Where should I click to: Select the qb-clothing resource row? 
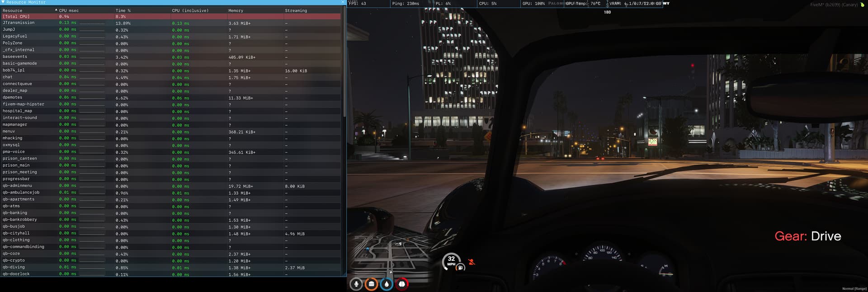click(171, 240)
